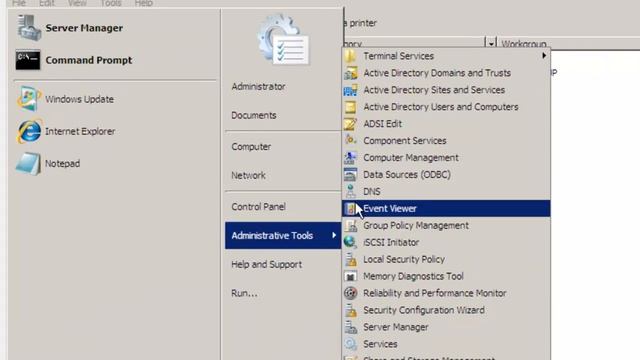Select "Security Configuration Wizard" text
The height and width of the screenshot is (360, 640).
[424, 310]
